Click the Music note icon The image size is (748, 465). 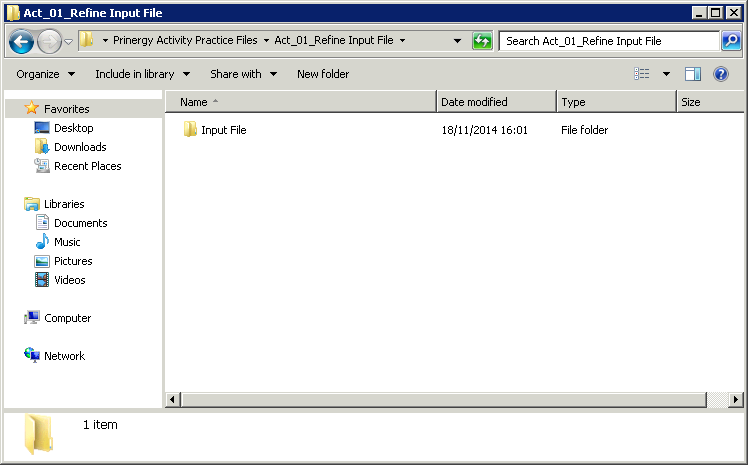42,241
